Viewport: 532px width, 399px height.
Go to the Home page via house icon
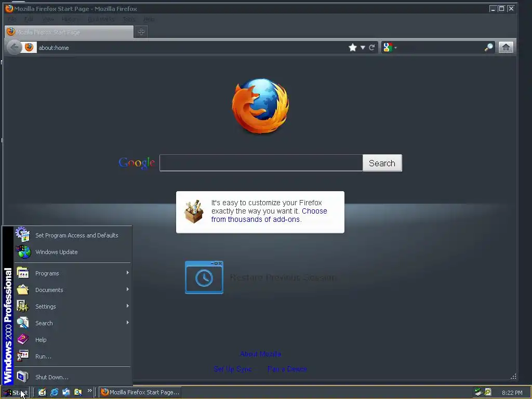(506, 47)
